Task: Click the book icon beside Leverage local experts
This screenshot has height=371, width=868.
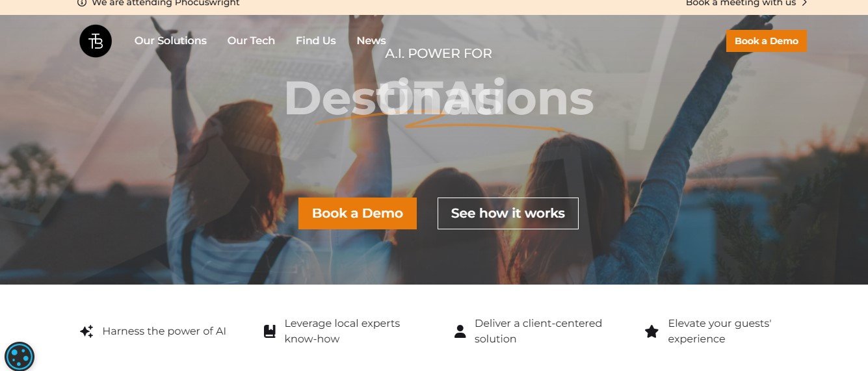Action: [x=269, y=331]
